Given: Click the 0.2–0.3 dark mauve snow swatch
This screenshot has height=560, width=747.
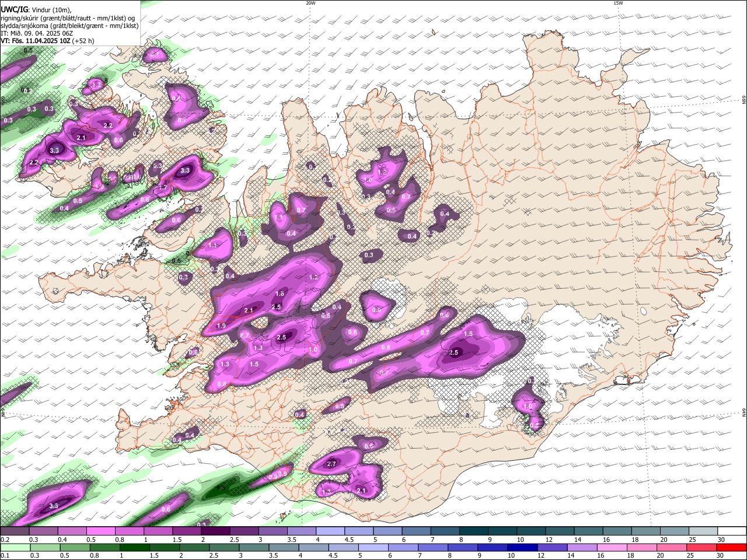Looking at the screenshot, I should [x=15, y=531].
